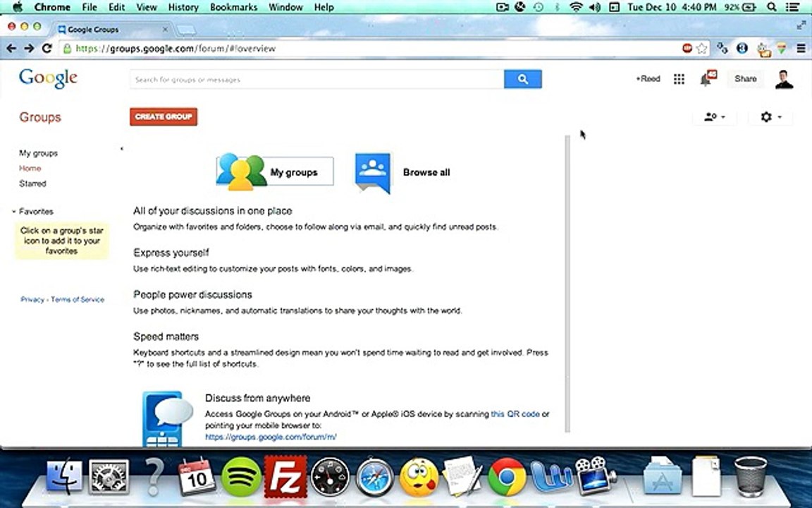Open the Help menu
This screenshot has height=508, width=812.
[324, 7]
